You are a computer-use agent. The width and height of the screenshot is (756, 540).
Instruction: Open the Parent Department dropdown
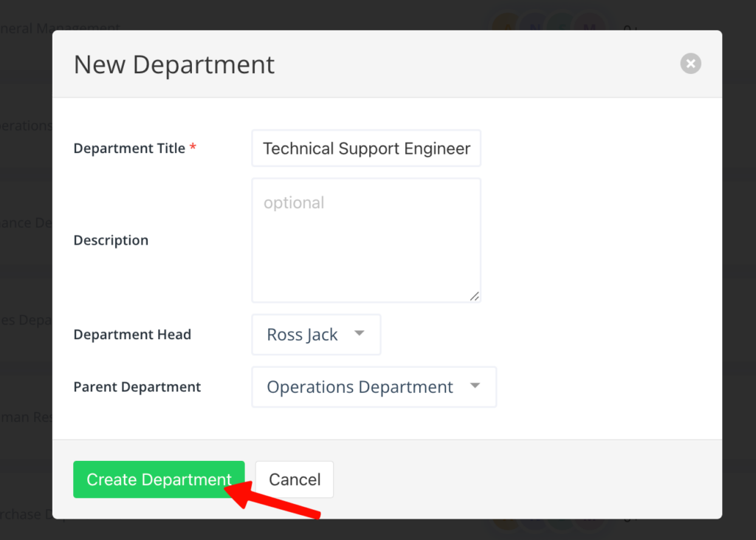click(374, 387)
